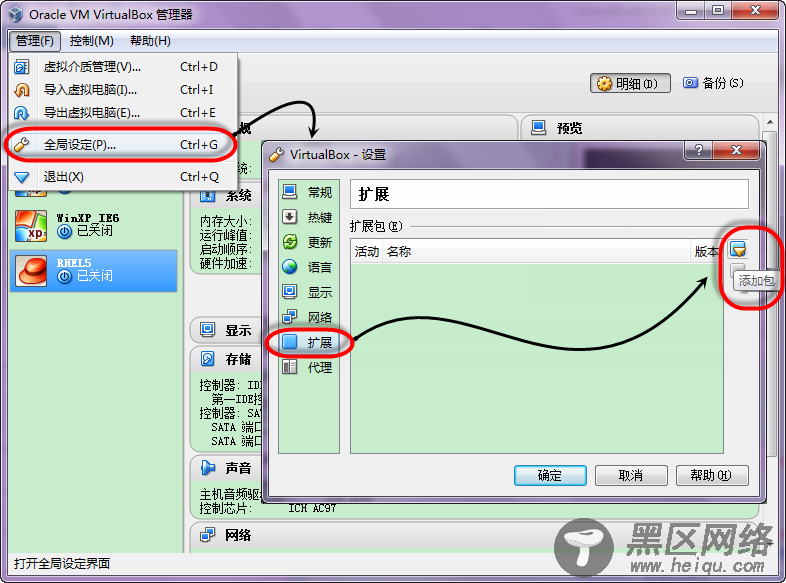Click the 活动 column header
The width and height of the screenshot is (786, 583).
(x=366, y=252)
